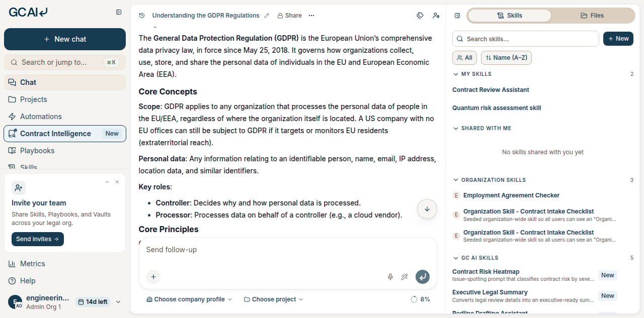
Task: Click the Send invites button
Action: point(38,239)
